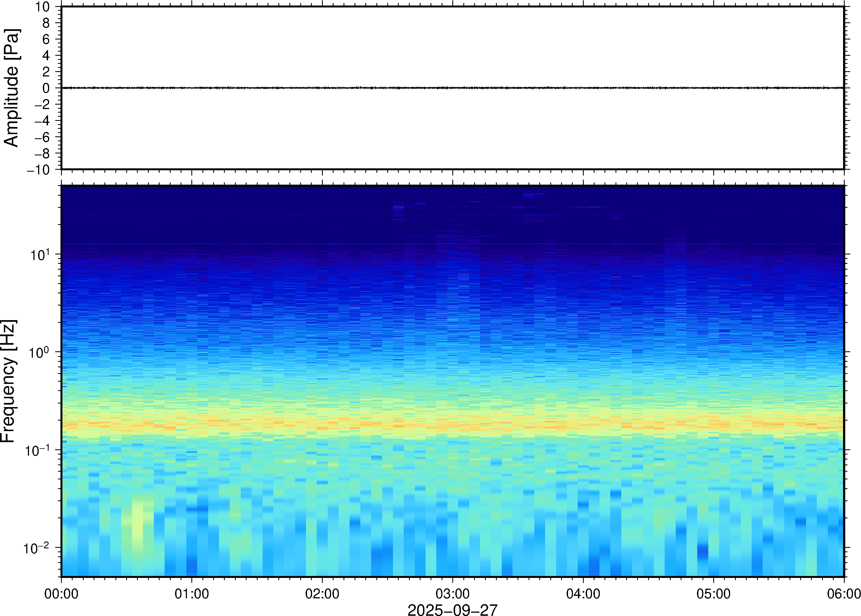Screen dimensions: 861x616
Task: Click the amplitude tick label −10
Action: coord(38,170)
